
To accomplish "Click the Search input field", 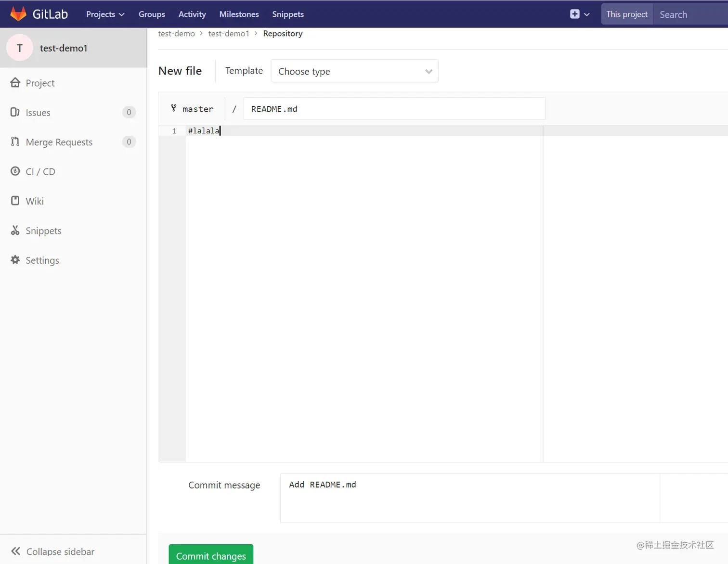I will (690, 14).
